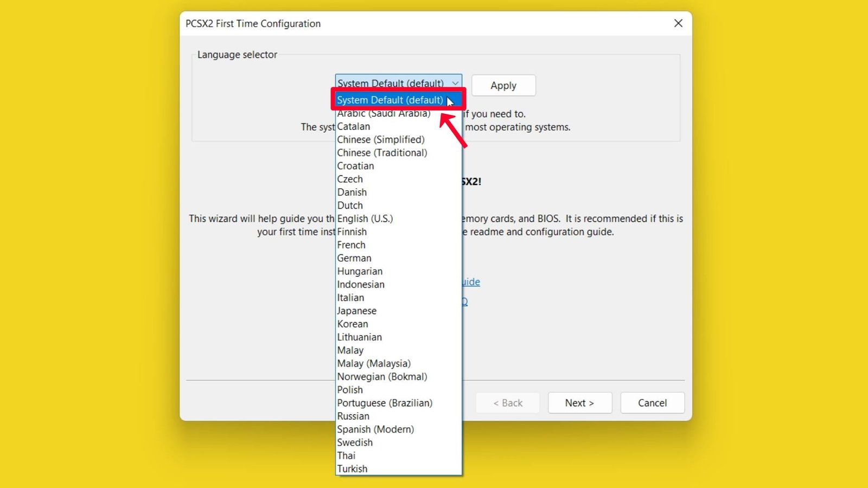This screenshot has height=488, width=868.
Task: Choose Italian language option
Action: (x=399, y=298)
